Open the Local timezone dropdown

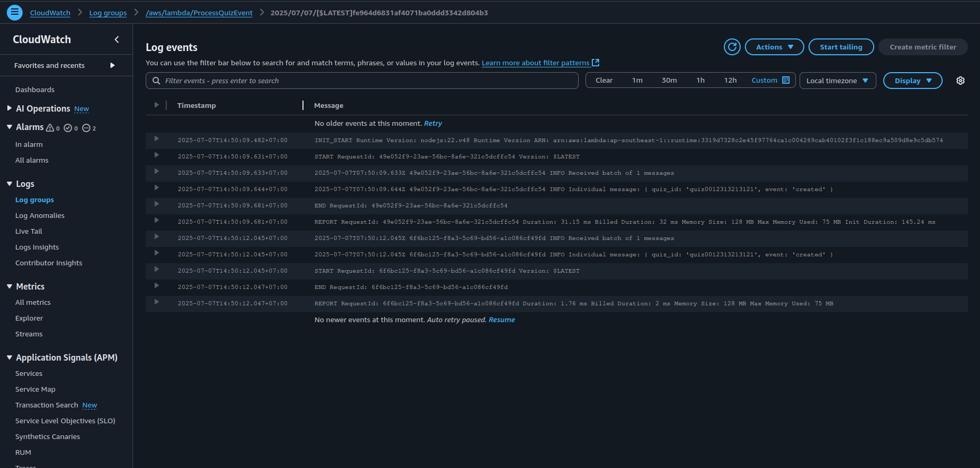tap(837, 81)
